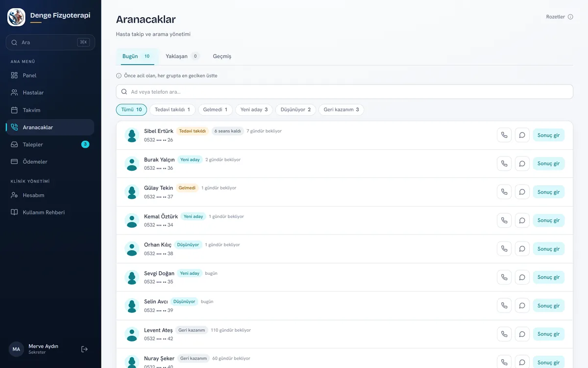Image resolution: width=588 pixels, height=368 pixels.
Task: Click the message icon for Sevgi Doğan
Action: 522,277
